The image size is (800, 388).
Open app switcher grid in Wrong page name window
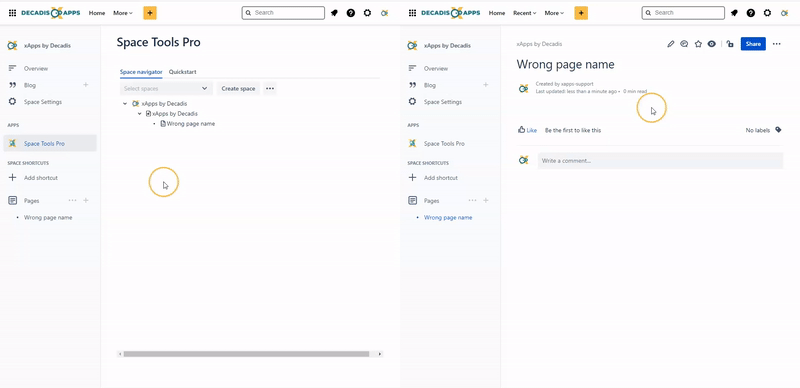pos(412,13)
